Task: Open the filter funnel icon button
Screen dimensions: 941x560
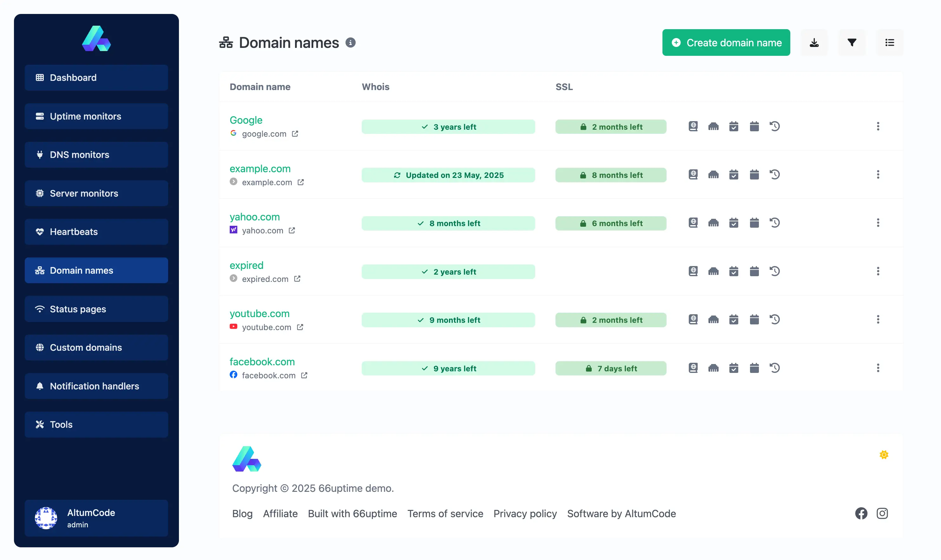Action: 852,42
